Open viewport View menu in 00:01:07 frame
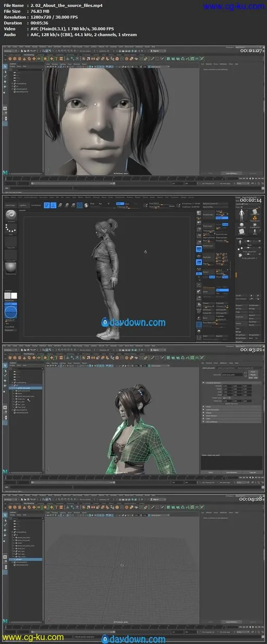The width and height of the screenshot is (267, 644). coord(48,64)
